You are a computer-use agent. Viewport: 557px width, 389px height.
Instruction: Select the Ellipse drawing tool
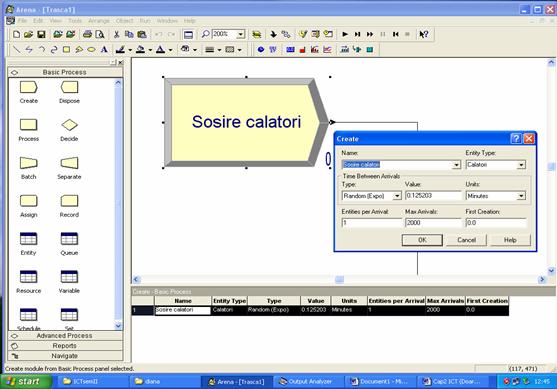point(91,49)
